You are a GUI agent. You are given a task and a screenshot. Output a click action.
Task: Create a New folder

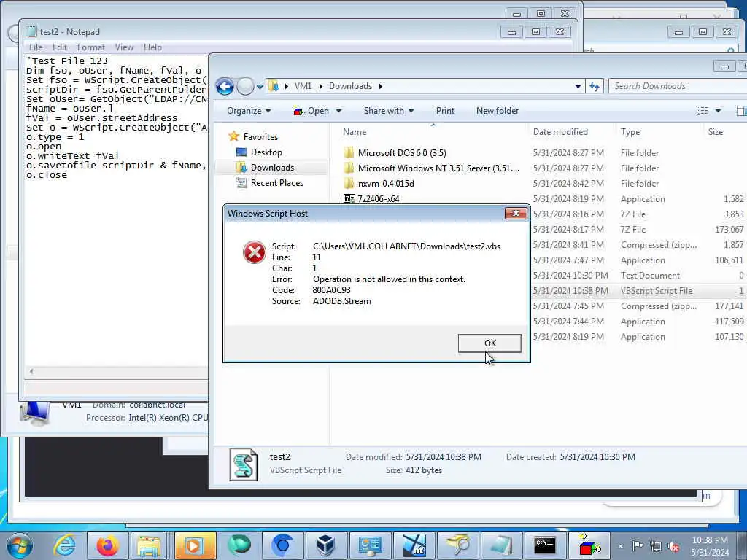[x=498, y=111]
